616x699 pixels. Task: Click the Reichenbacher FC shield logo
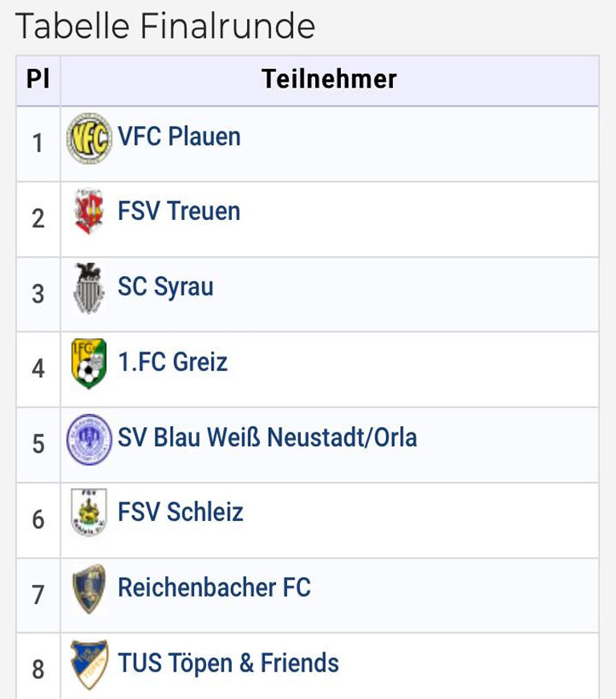click(x=89, y=589)
